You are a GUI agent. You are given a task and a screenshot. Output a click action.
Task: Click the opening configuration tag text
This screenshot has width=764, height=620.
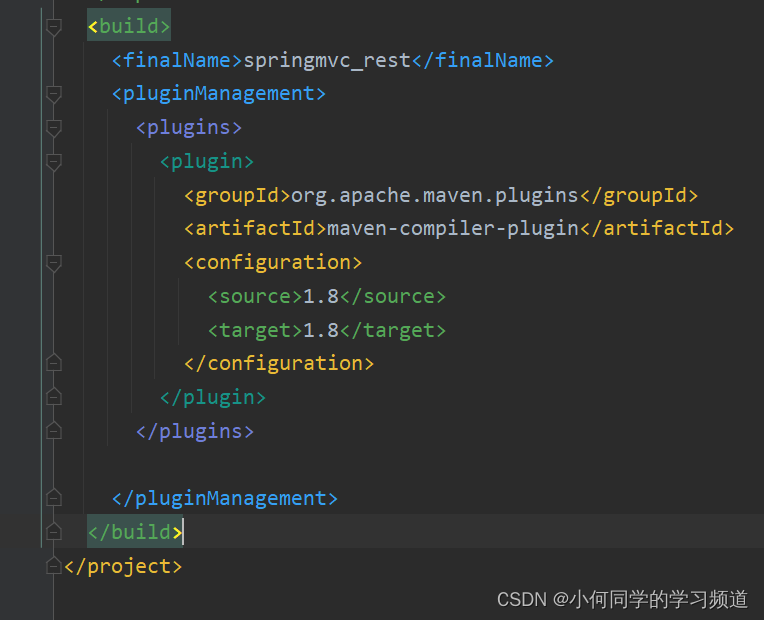click(x=273, y=263)
